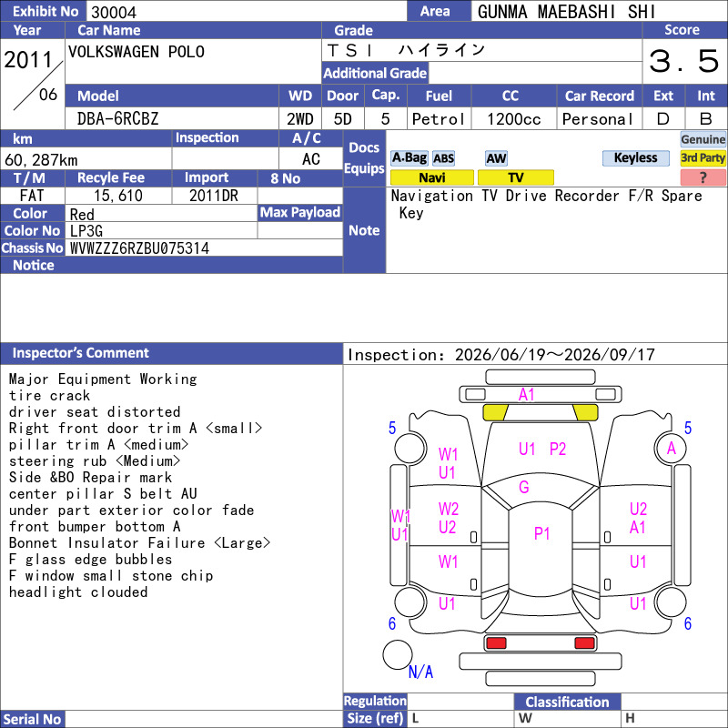The height and width of the screenshot is (728, 728).
Task: Click the right yellow headlight on diagram
Action: click(x=585, y=412)
